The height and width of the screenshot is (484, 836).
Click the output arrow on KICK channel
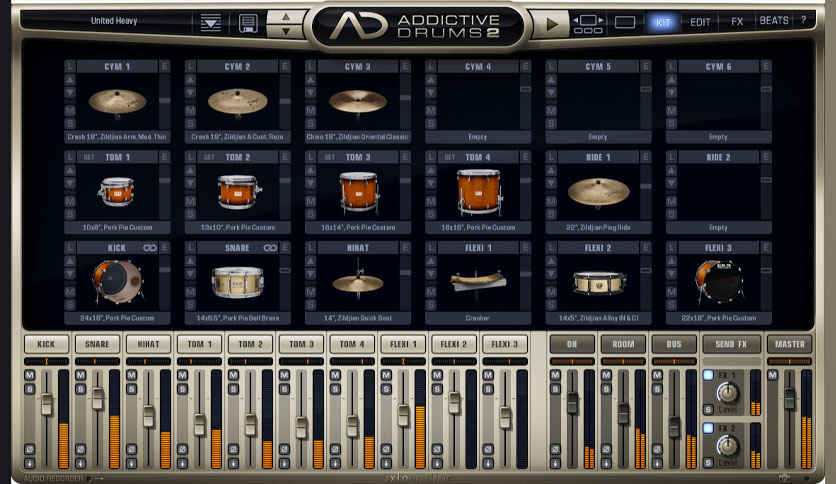point(29,463)
